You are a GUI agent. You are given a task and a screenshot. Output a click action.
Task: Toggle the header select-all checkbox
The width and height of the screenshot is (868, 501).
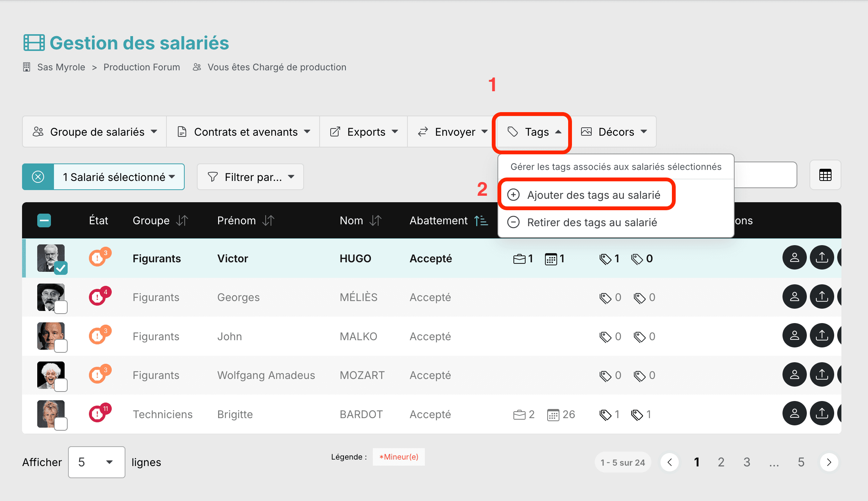point(44,220)
